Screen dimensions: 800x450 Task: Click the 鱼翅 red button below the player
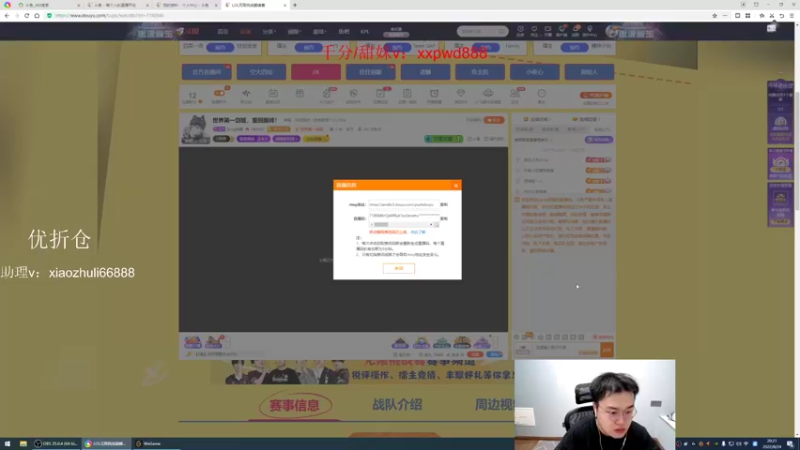coord(475,354)
